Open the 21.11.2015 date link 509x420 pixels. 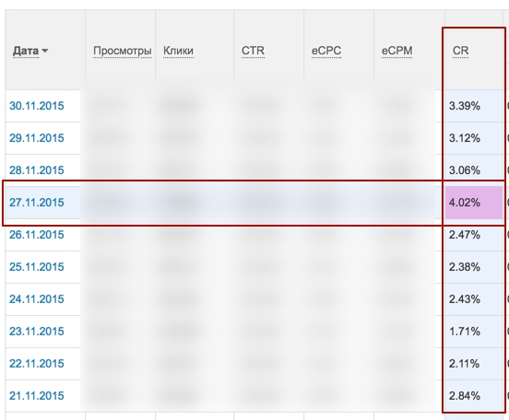(x=37, y=396)
